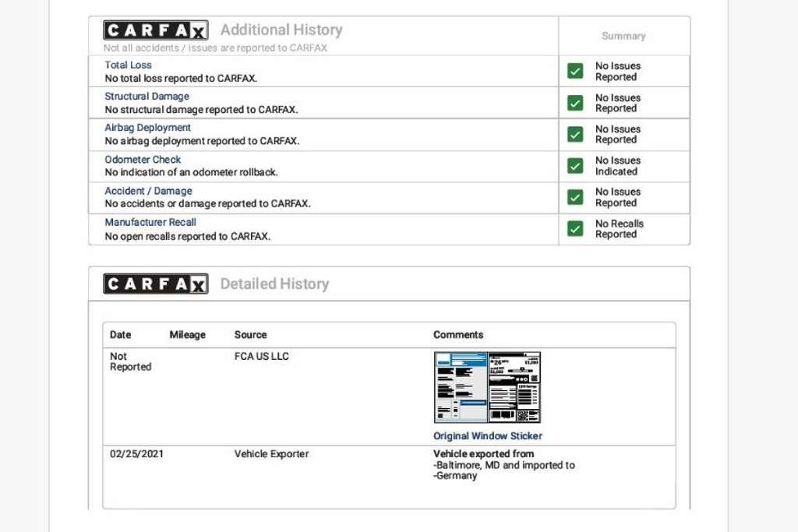
Task: Open the Structural Damage link
Action: pyautogui.click(x=147, y=97)
